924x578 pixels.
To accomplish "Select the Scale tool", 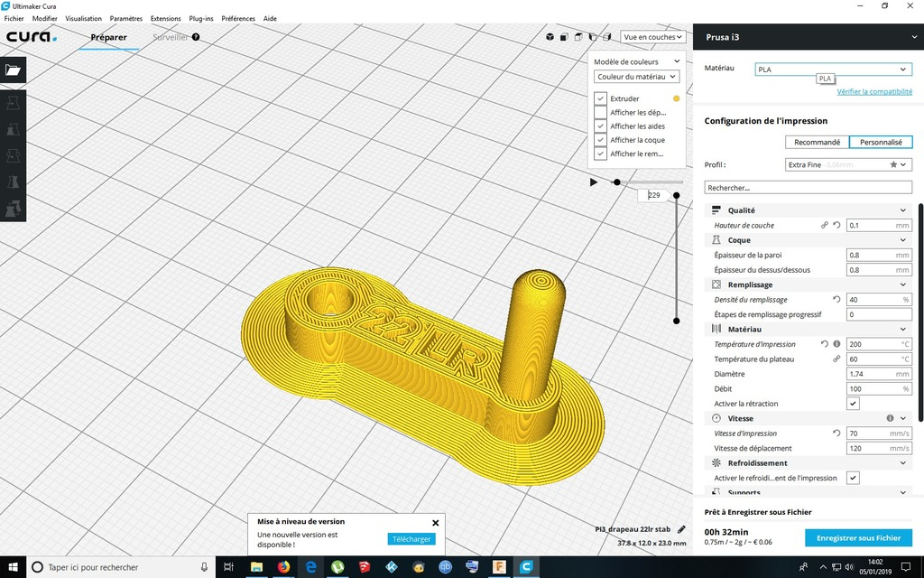I will click(13, 129).
